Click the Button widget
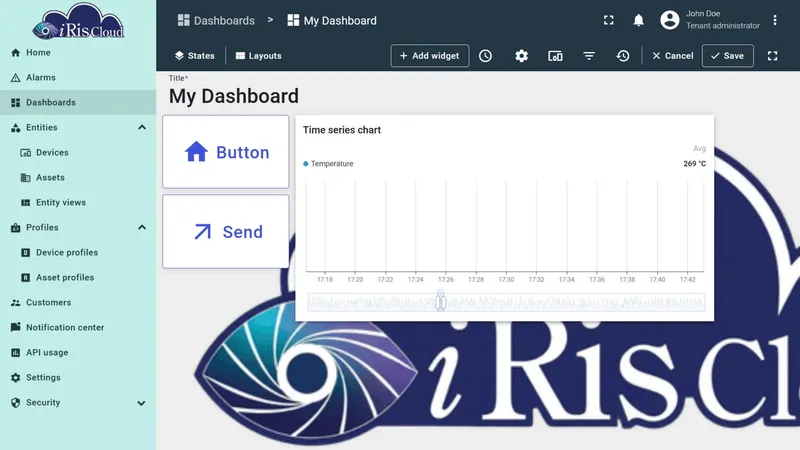Viewport: 800px width, 450px height. coord(226,152)
